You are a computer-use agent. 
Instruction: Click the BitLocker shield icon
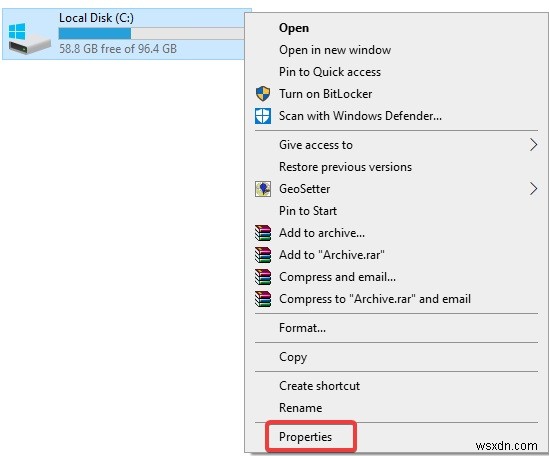pos(263,94)
